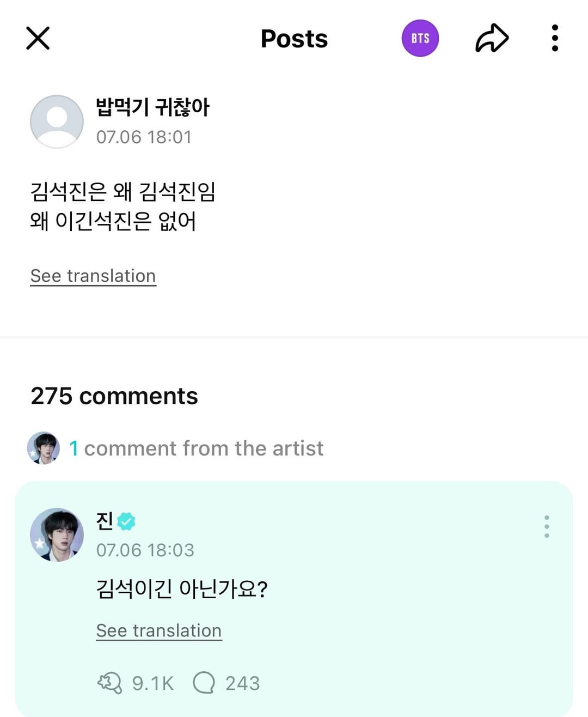Screen dimensions: 588x717
Task: Tap the original poster's default avatar
Action: [x=57, y=121]
